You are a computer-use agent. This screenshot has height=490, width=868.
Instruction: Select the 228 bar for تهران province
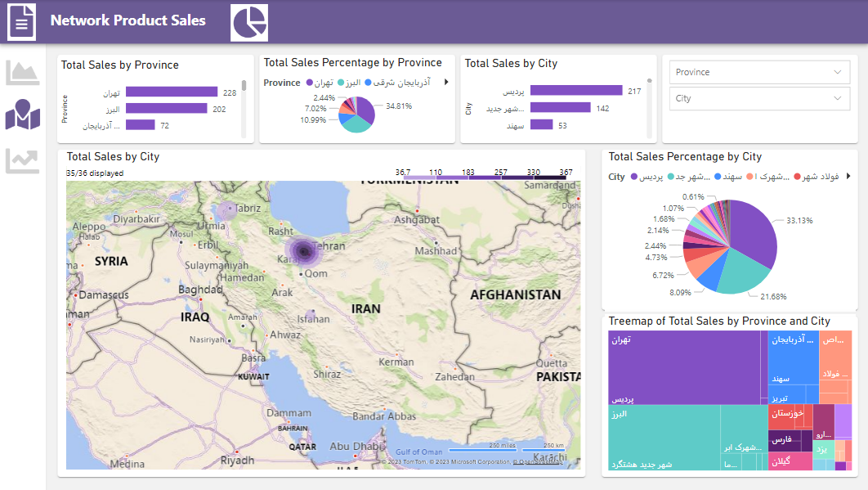click(172, 92)
